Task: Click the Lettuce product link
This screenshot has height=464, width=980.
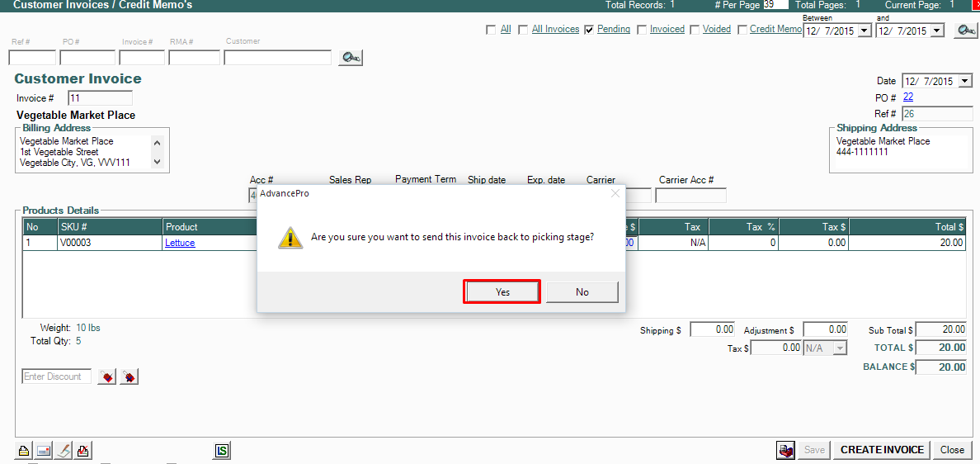Action: [180, 243]
